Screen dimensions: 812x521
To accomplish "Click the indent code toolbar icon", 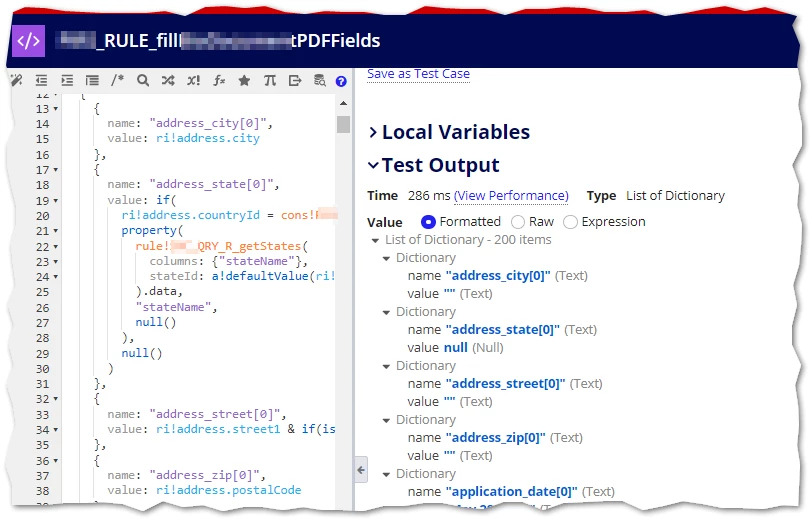I will click(67, 80).
